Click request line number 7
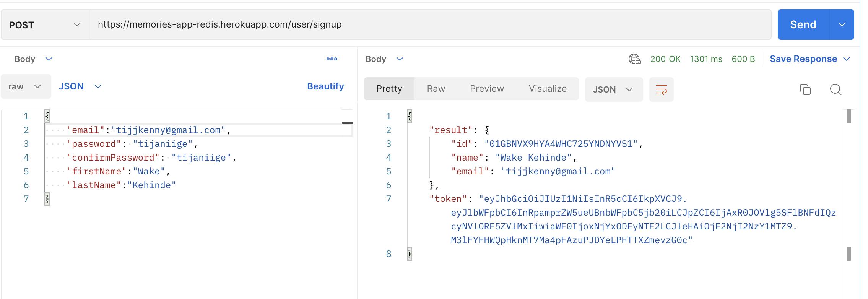Image resolution: width=868 pixels, height=299 pixels. pos(26,199)
